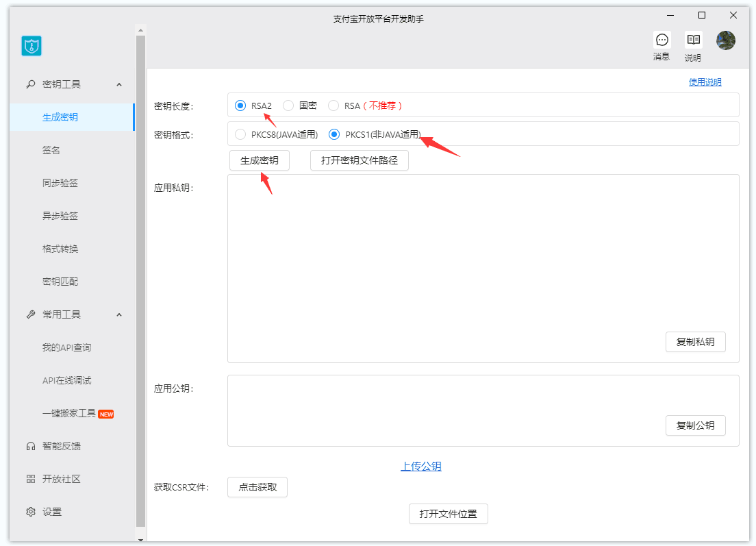Collapse the 常用工具 section chevron
Viewport: 756px width, 546px height.
pyautogui.click(x=119, y=314)
